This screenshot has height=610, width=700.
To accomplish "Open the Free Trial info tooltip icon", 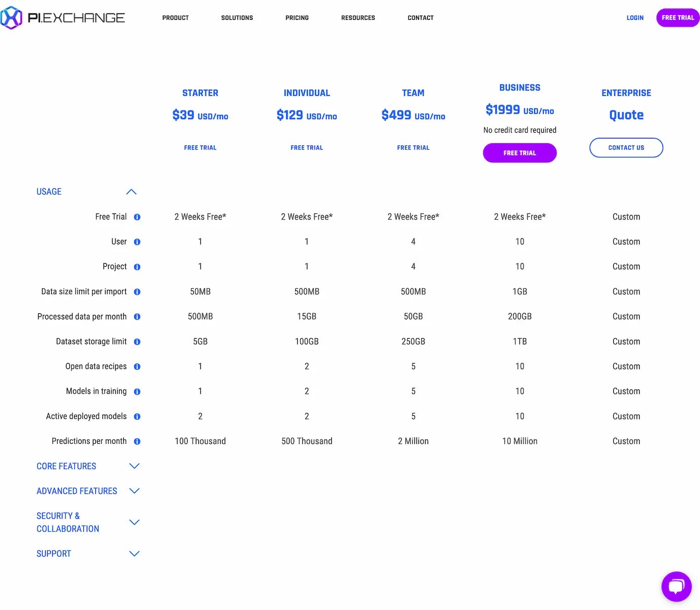I will click(137, 217).
